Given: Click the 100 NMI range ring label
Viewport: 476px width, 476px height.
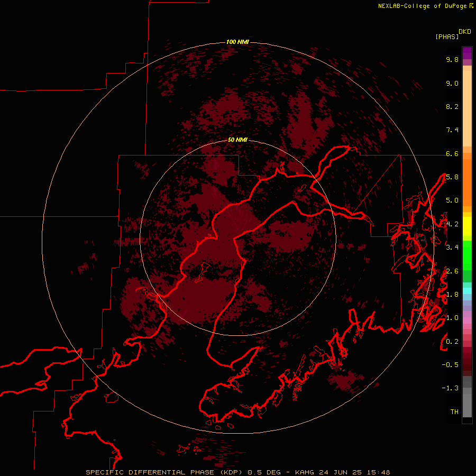Looking at the screenshot, I should (x=237, y=42).
